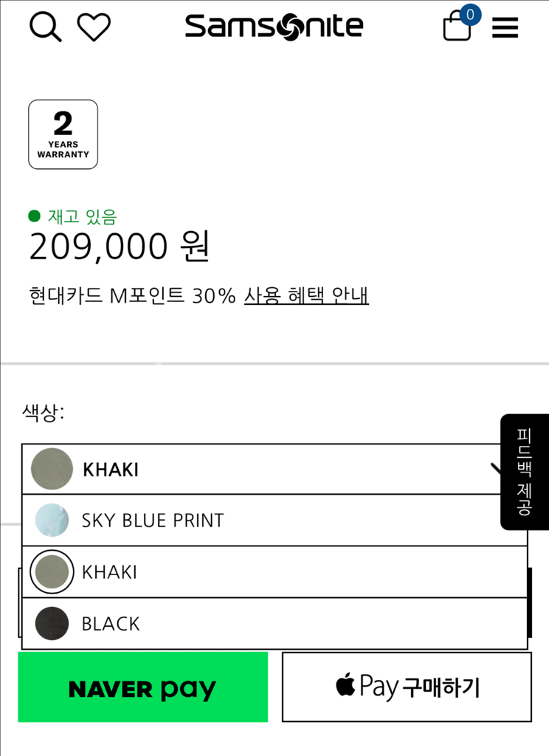Open the hamburger menu icon
This screenshot has height=756, width=549.
pyautogui.click(x=505, y=28)
